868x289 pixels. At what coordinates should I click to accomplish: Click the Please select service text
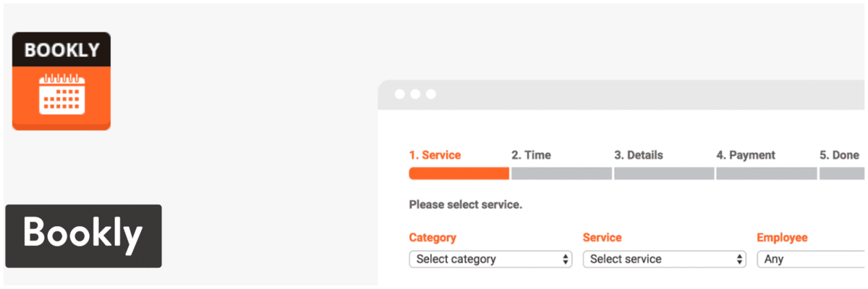pyautogui.click(x=465, y=204)
